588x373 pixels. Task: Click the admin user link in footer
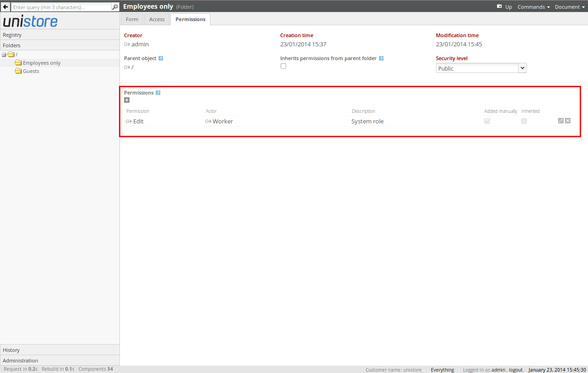[x=498, y=370]
